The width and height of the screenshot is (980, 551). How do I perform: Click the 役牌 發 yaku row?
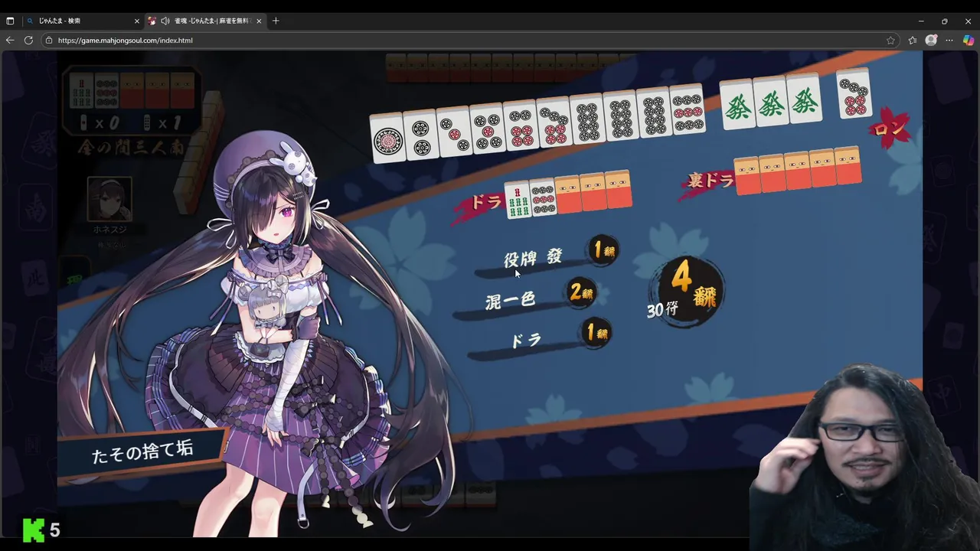coord(547,256)
